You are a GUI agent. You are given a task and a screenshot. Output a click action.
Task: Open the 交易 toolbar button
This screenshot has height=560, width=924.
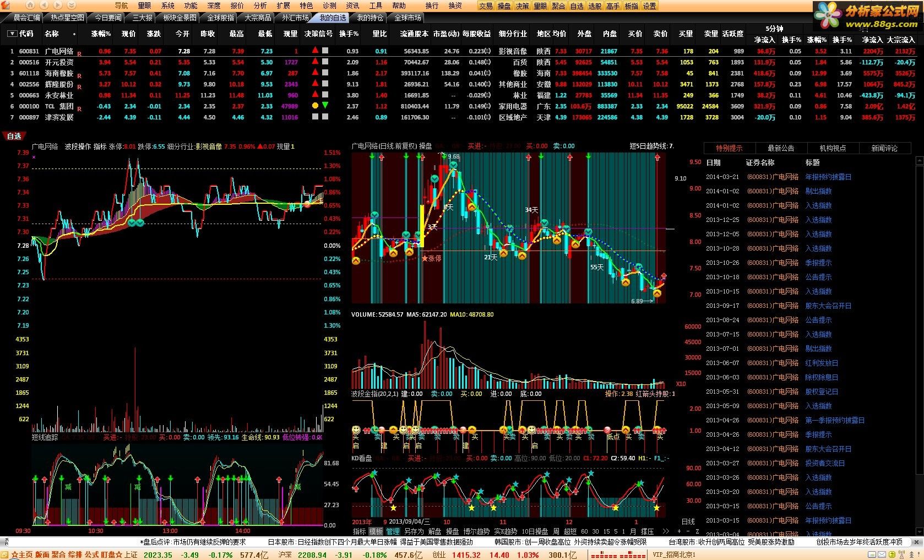point(486,6)
